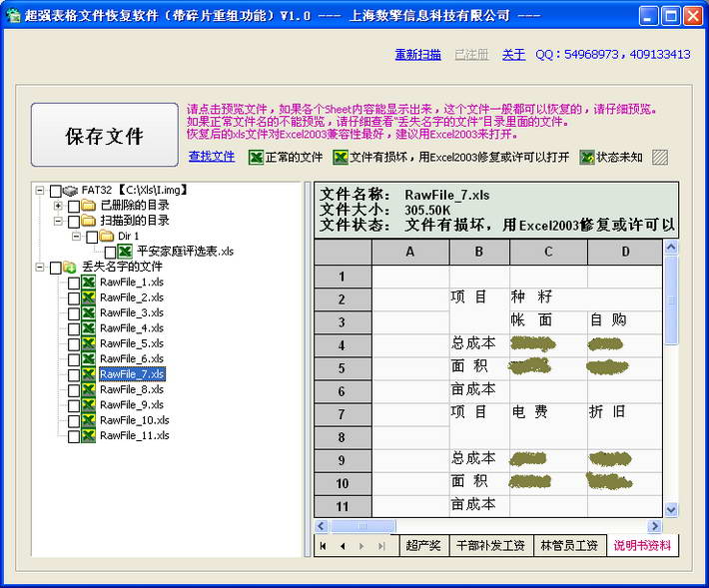Check the FAT32 root checkbox
This screenshot has width=709, height=588.
tap(55, 192)
